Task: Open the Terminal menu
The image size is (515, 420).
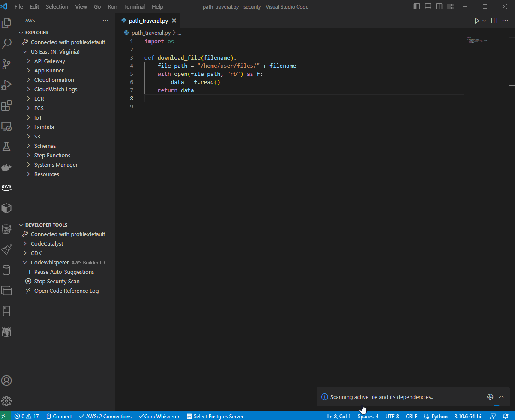Action: coord(134,6)
